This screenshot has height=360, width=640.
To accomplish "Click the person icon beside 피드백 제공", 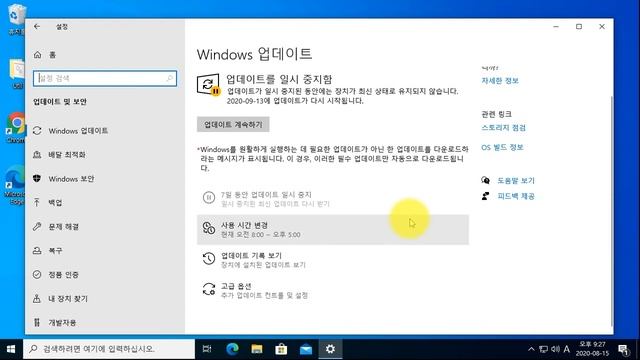I will (x=485, y=196).
